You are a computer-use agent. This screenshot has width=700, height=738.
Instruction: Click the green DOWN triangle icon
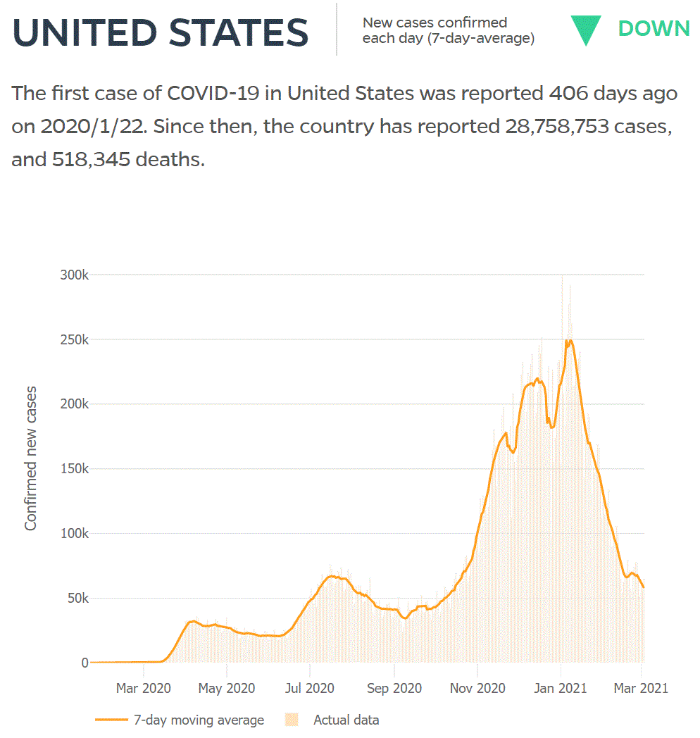coord(586,30)
